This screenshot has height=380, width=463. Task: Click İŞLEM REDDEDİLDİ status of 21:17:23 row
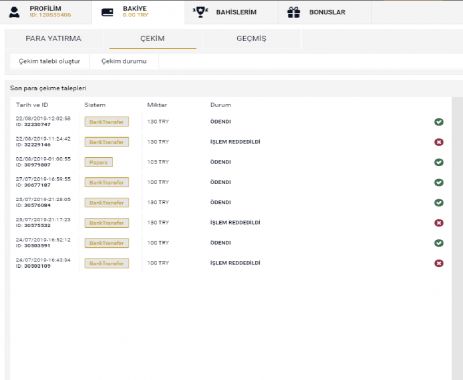(x=235, y=223)
